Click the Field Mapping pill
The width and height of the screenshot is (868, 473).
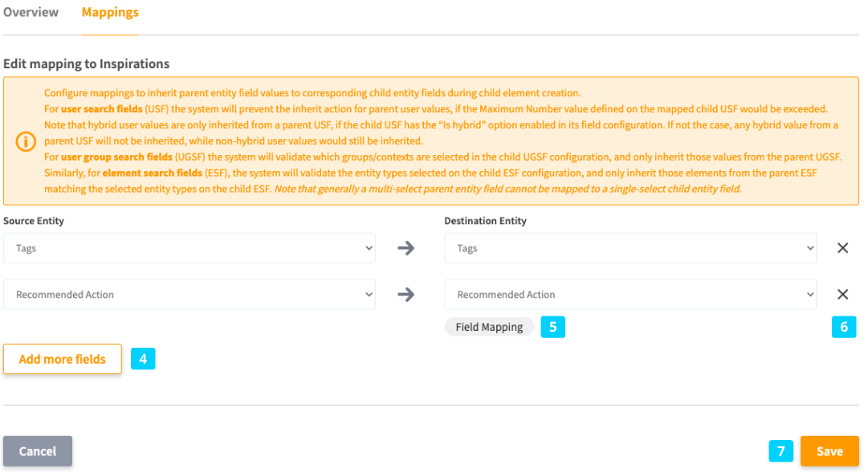coord(489,327)
